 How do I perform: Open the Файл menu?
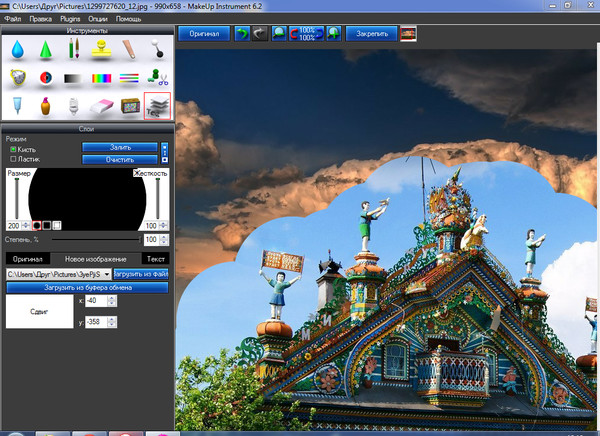(13, 19)
